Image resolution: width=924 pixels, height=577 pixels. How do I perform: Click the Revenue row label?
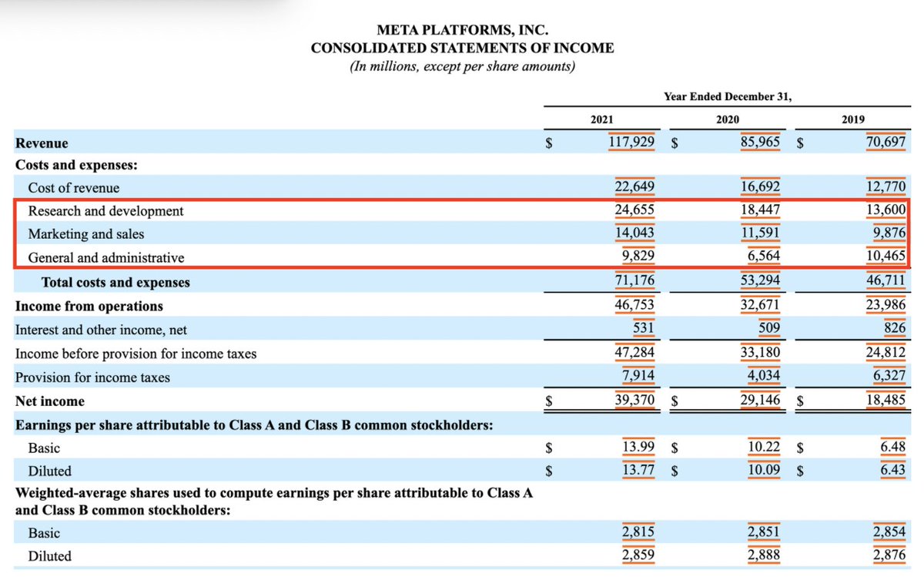coord(42,143)
